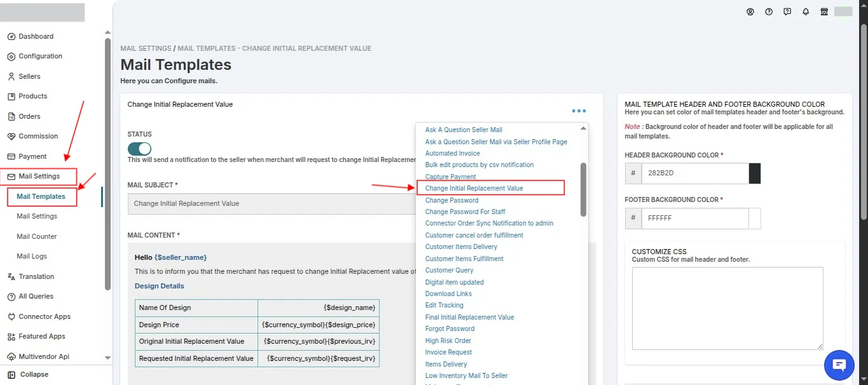Select Ask a Question via Seller Profile Page
This screenshot has width=868, height=385.
click(496, 142)
